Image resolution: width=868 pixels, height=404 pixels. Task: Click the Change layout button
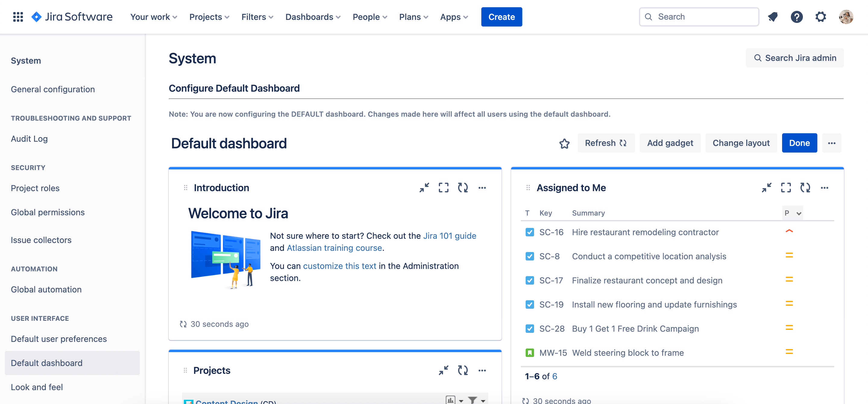tap(741, 143)
